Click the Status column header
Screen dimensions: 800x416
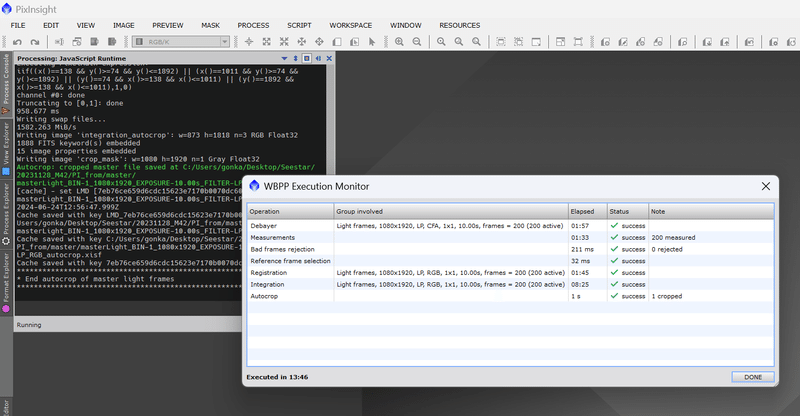click(628, 211)
